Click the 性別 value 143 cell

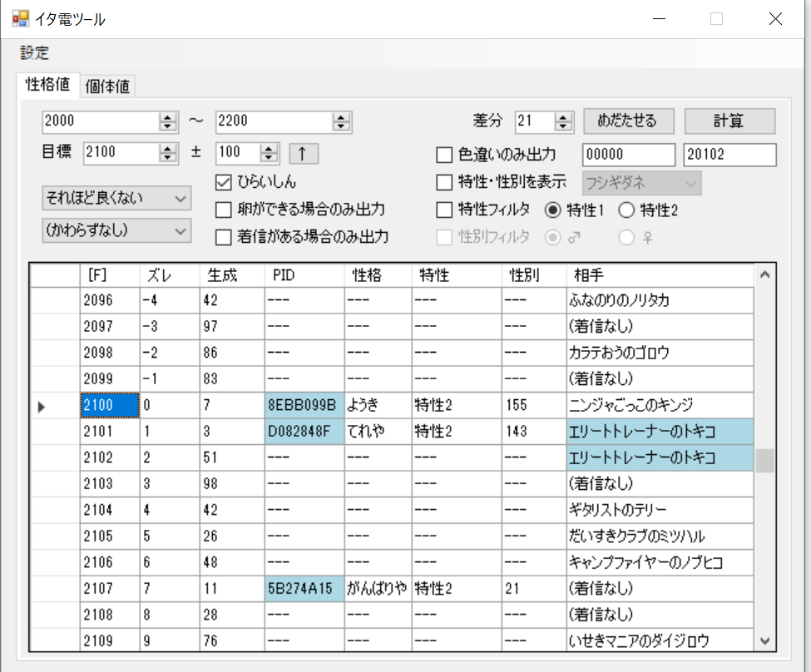click(x=534, y=432)
